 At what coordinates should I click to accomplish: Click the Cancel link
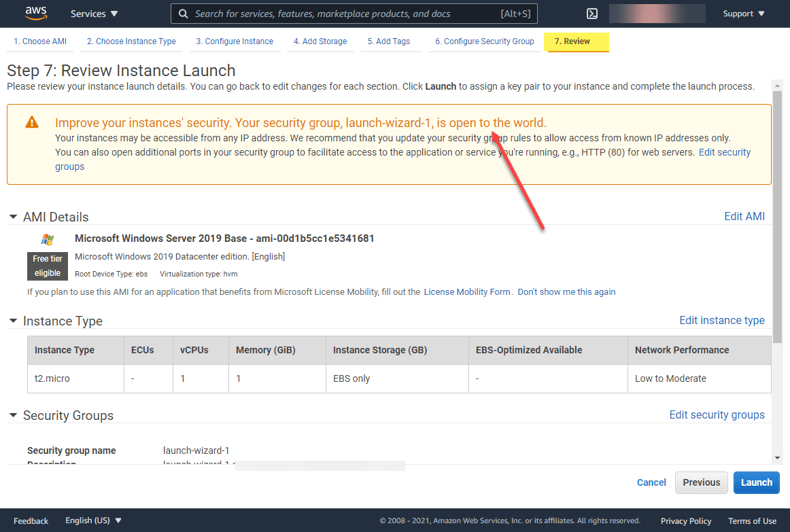(651, 482)
